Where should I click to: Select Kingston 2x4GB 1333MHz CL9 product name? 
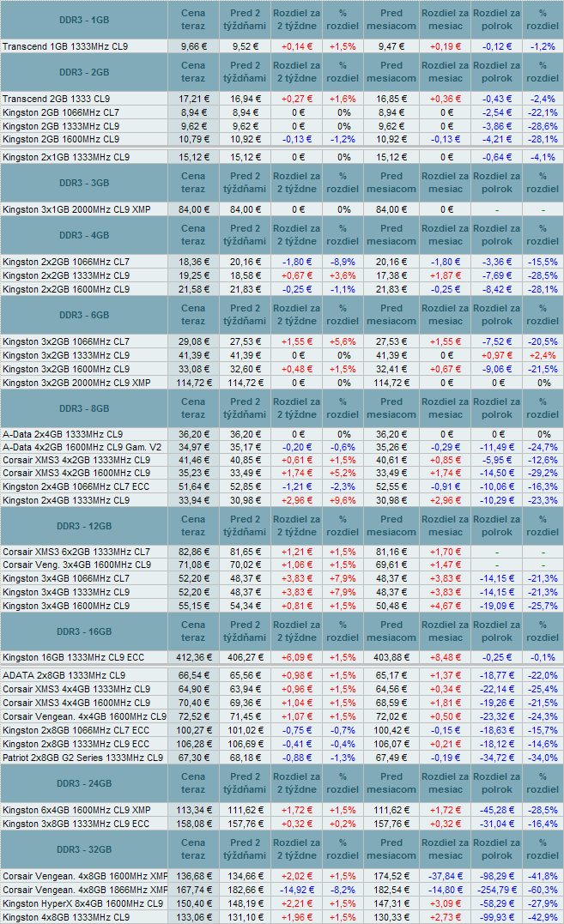66,500
